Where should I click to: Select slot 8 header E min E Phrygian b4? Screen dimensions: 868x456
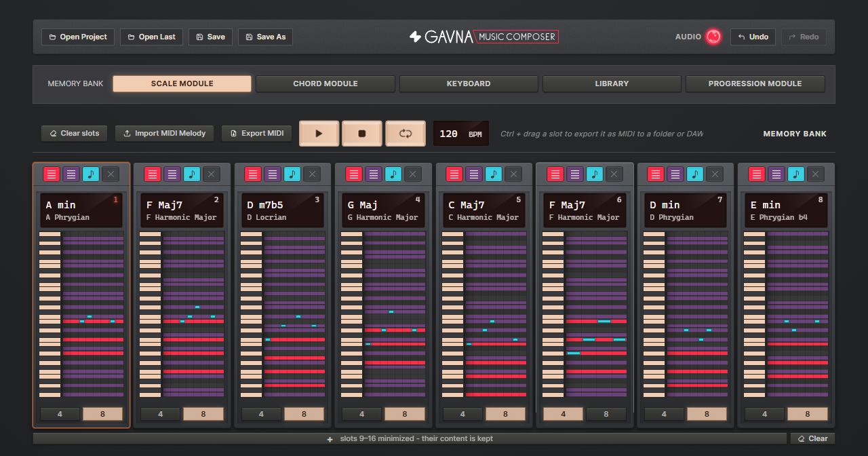(x=787, y=210)
